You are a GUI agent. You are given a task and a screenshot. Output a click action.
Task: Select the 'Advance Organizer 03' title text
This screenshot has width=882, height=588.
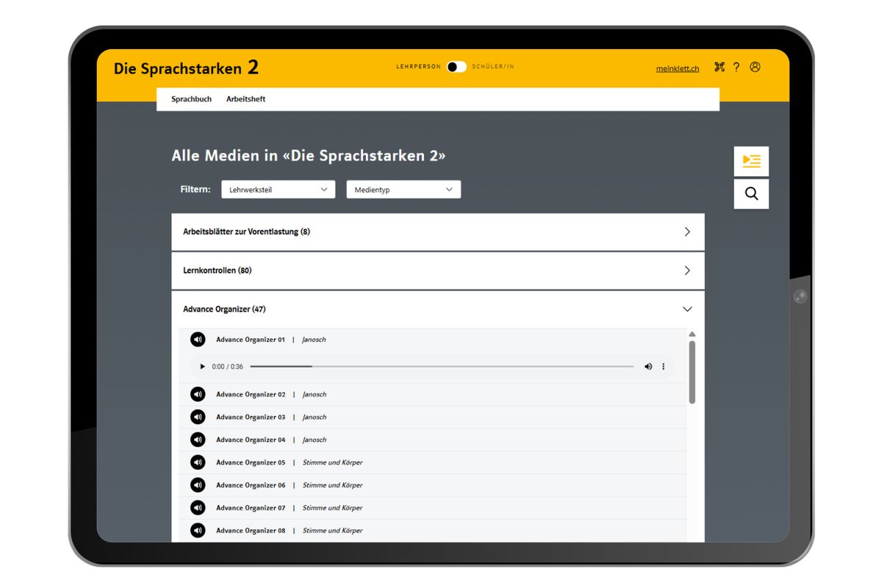click(x=251, y=417)
